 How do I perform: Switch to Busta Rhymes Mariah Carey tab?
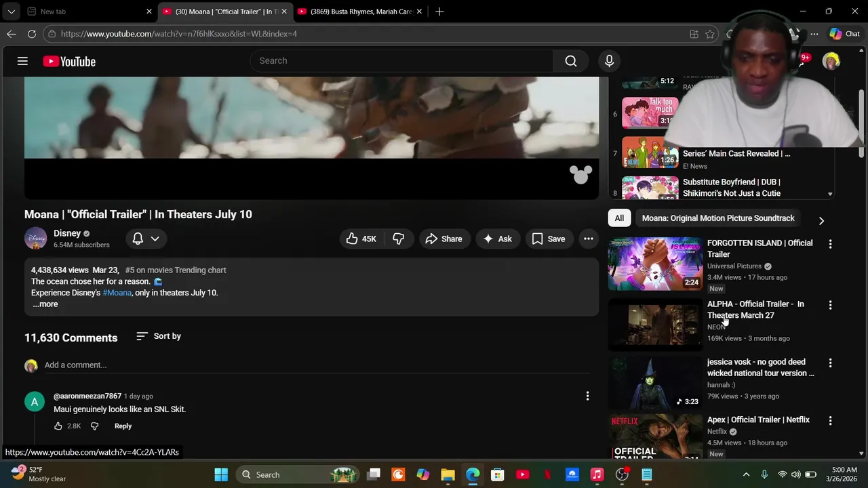click(360, 12)
